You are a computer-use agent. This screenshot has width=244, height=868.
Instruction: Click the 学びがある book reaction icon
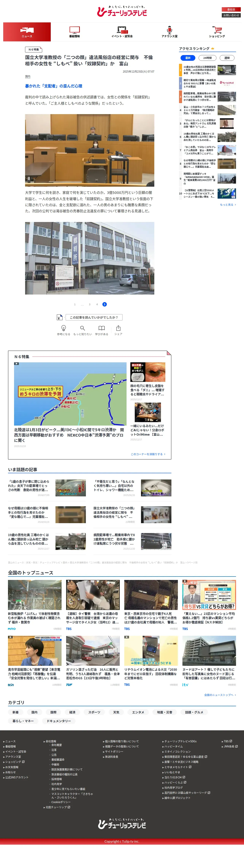coord(101,328)
